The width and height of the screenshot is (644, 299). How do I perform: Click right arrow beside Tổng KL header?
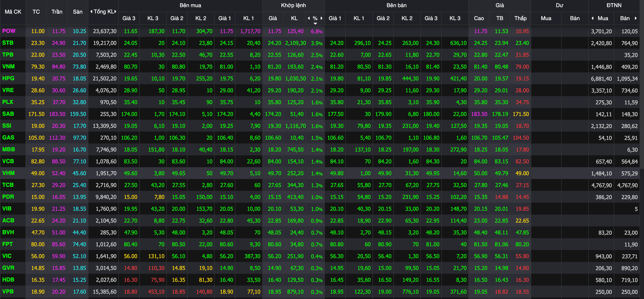115,11
